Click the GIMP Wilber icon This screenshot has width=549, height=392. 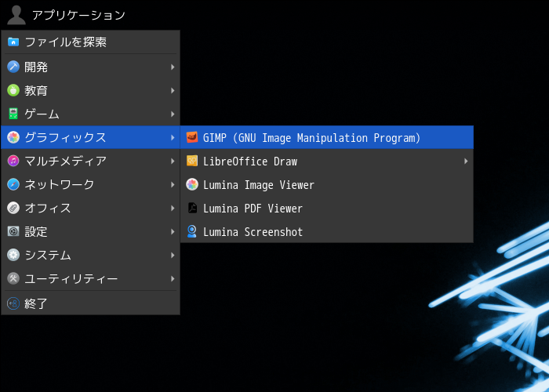coord(192,137)
